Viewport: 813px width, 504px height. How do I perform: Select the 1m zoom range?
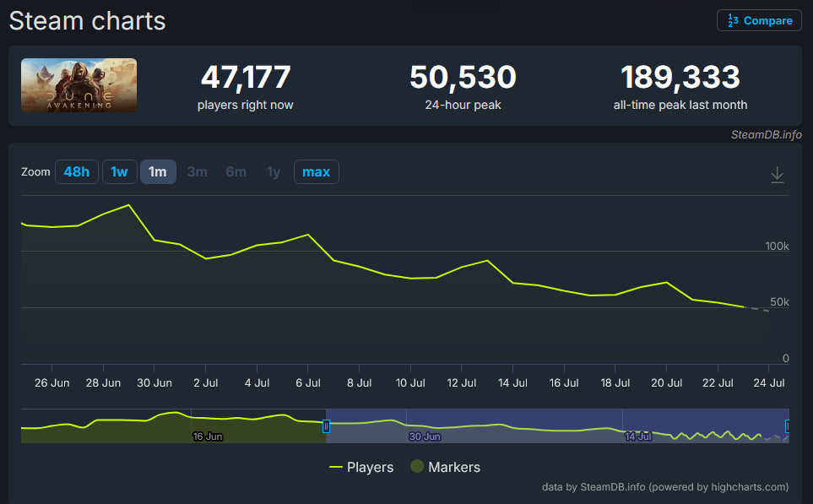tap(158, 171)
